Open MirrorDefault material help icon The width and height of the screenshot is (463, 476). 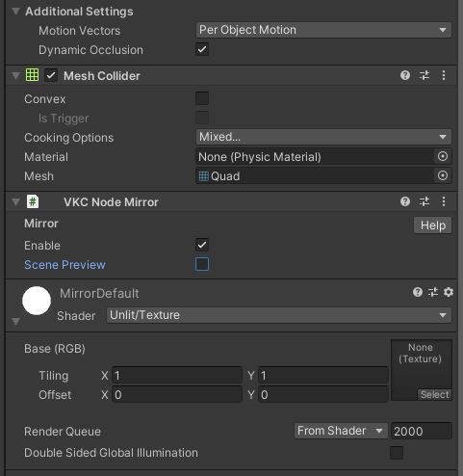(x=418, y=292)
